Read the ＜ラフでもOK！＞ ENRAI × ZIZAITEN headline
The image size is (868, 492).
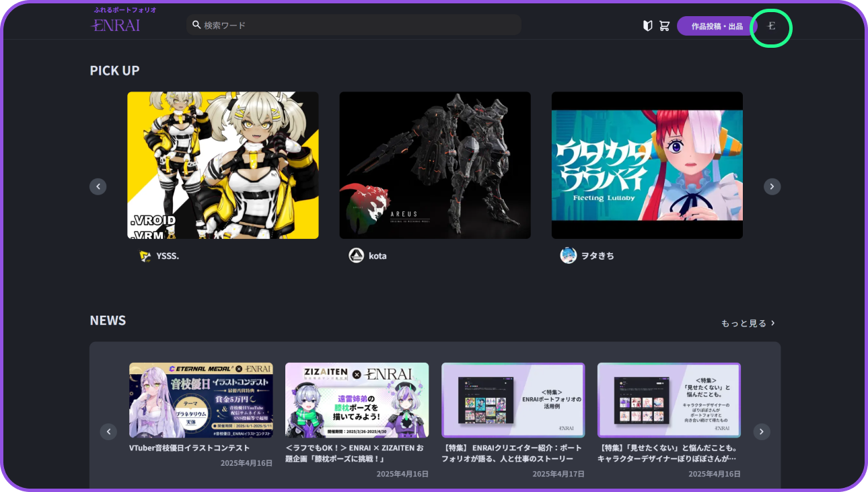(x=355, y=454)
